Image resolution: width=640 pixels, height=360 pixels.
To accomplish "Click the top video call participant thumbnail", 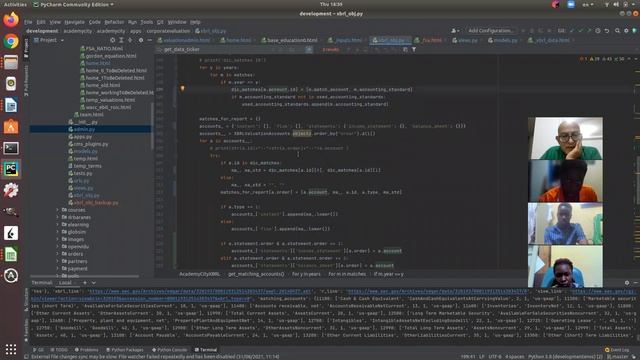I will [x=565, y=138].
